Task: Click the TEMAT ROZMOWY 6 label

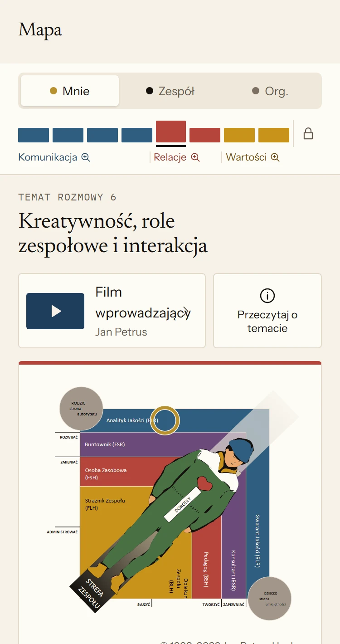Action: click(67, 197)
